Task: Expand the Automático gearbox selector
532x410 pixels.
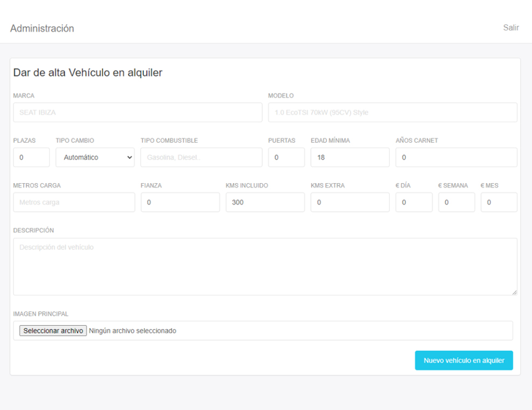Action: (95, 157)
